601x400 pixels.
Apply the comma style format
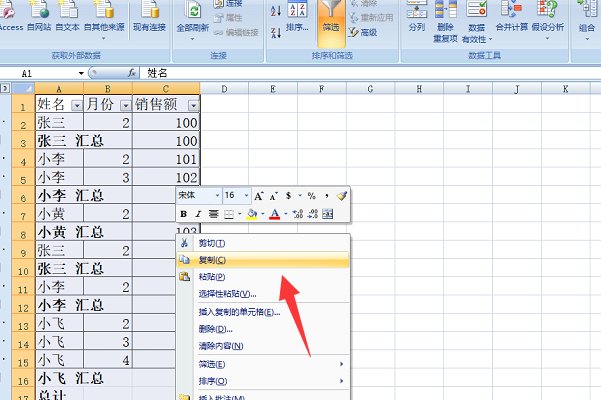click(327, 196)
